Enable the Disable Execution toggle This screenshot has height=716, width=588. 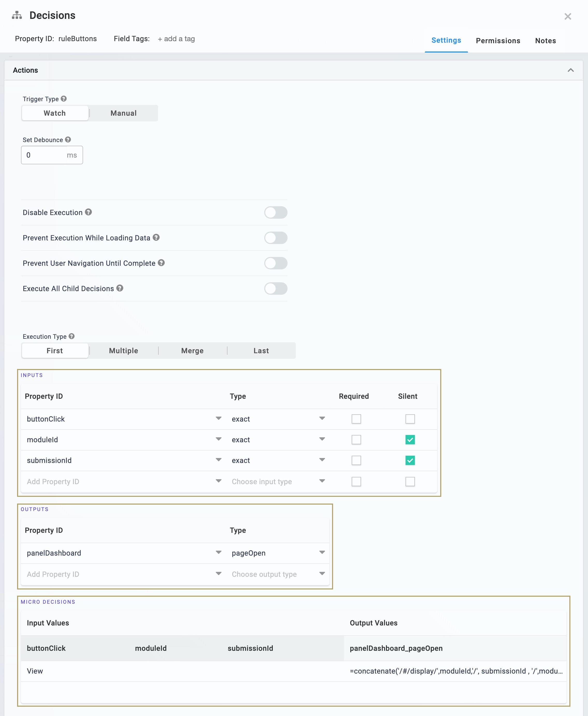[276, 213]
